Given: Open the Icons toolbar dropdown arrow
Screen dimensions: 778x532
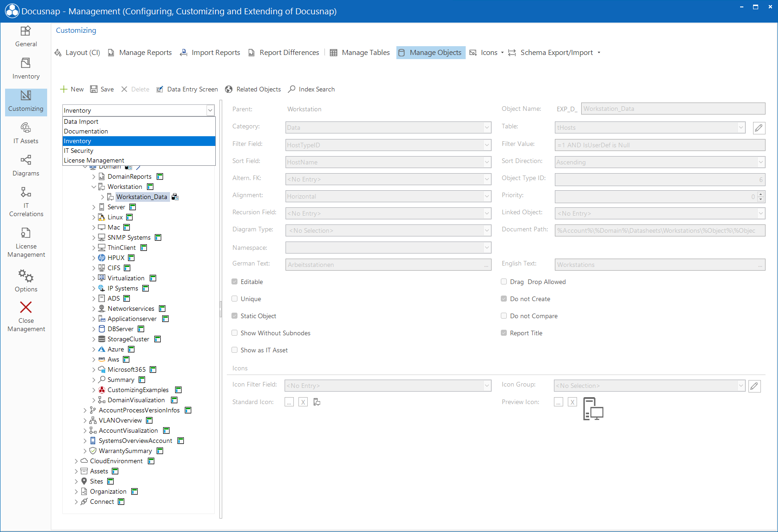Looking at the screenshot, I should (x=502, y=53).
